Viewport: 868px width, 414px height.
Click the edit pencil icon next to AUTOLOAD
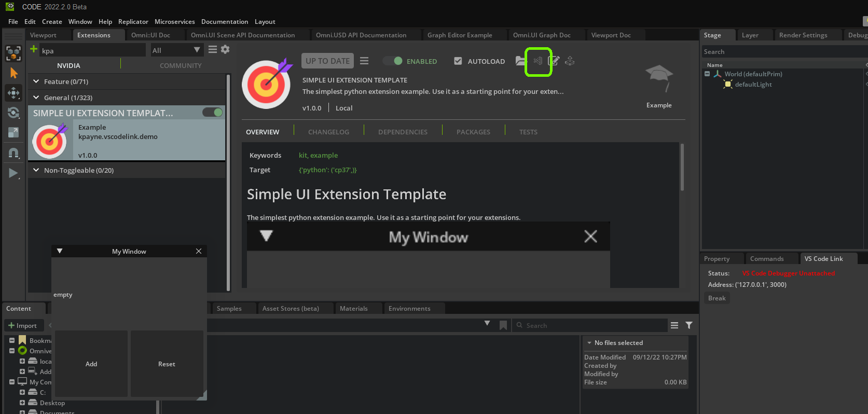[x=554, y=61]
